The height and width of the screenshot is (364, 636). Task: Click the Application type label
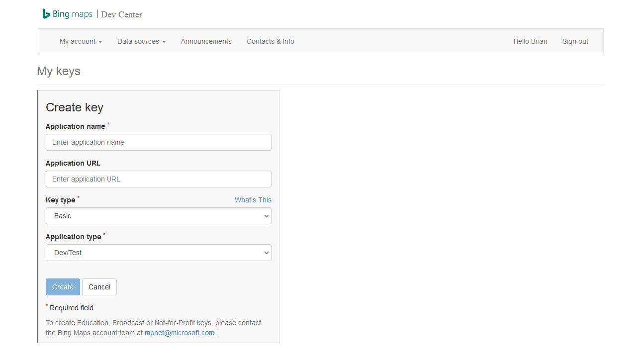coord(74,237)
